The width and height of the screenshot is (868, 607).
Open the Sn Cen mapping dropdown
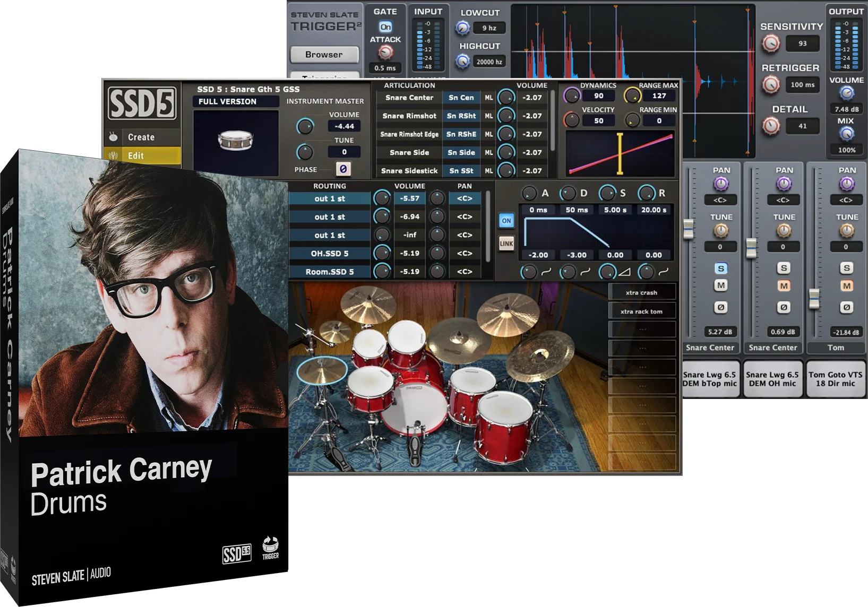click(x=461, y=98)
